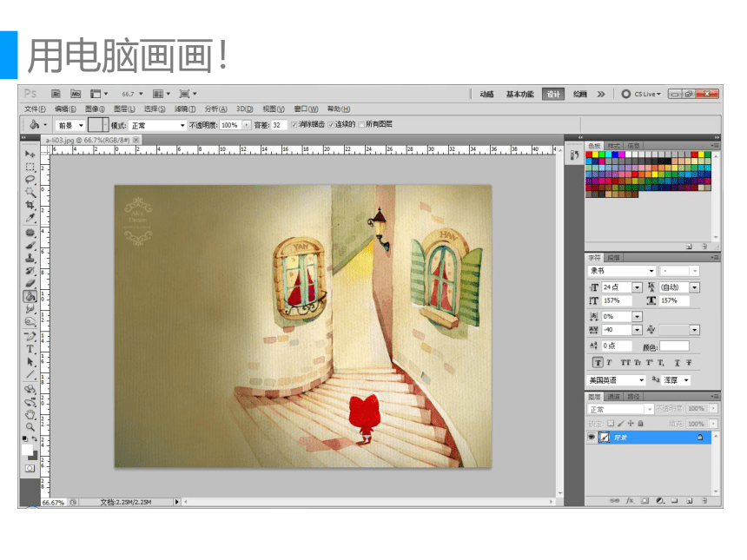Open the 前景 fill source dropdown
Screen dimensions: 747x560
coord(70,125)
